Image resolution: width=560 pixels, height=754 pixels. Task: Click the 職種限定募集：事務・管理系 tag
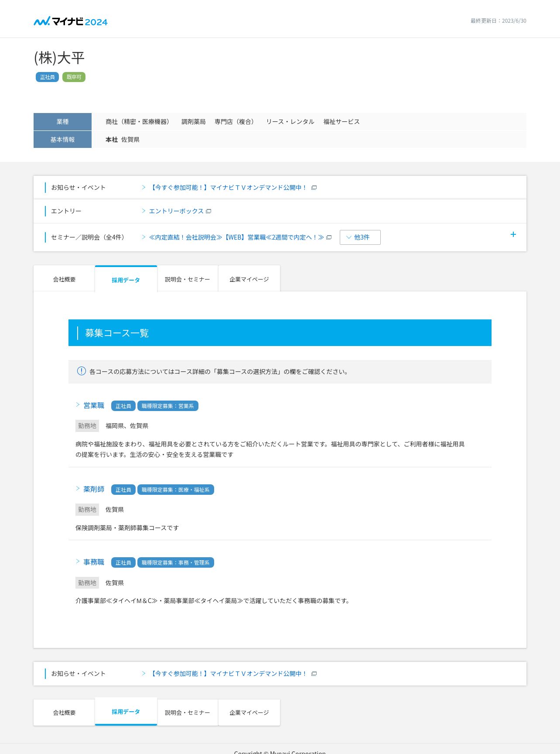(x=176, y=562)
